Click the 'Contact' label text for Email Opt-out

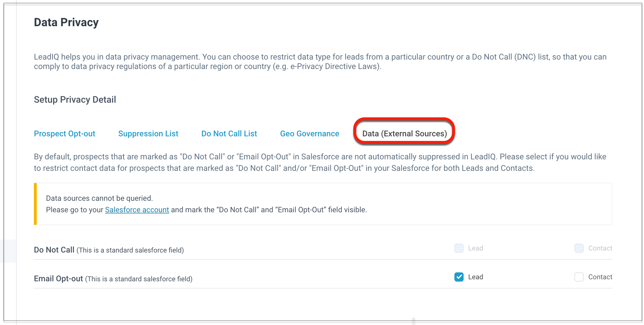(x=600, y=277)
